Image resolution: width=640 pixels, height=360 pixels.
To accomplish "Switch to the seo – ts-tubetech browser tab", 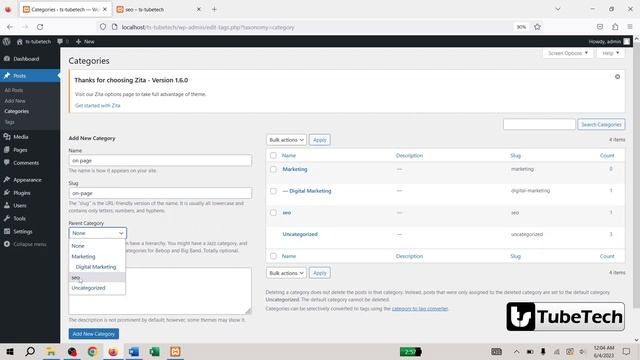I will point(159,9).
